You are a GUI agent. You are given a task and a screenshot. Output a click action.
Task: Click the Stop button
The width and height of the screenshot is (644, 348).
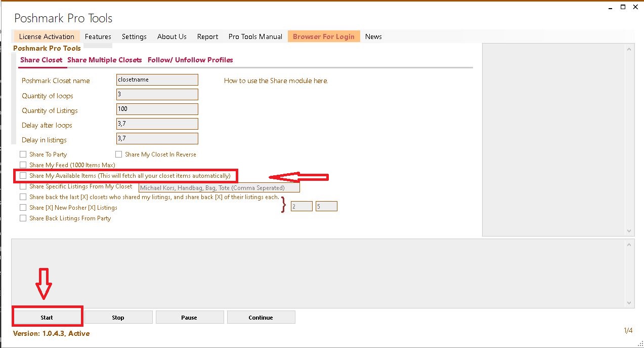[118, 318]
